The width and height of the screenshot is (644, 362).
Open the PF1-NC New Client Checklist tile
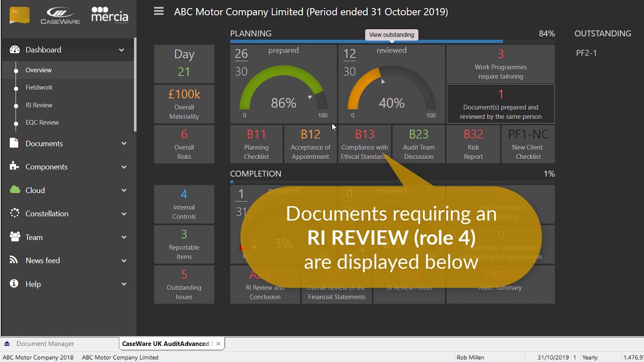pos(528,144)
